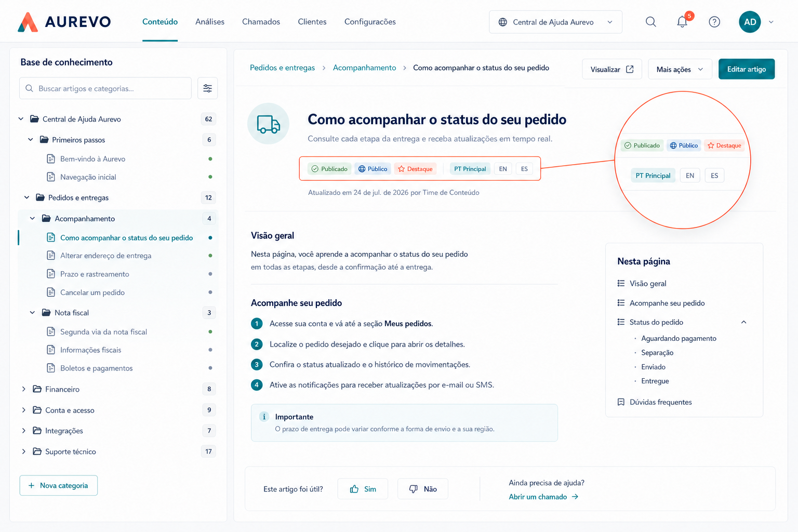Open Navegação inicial article
The width and height of the screenshot is (798, 532).
[88, 177]
